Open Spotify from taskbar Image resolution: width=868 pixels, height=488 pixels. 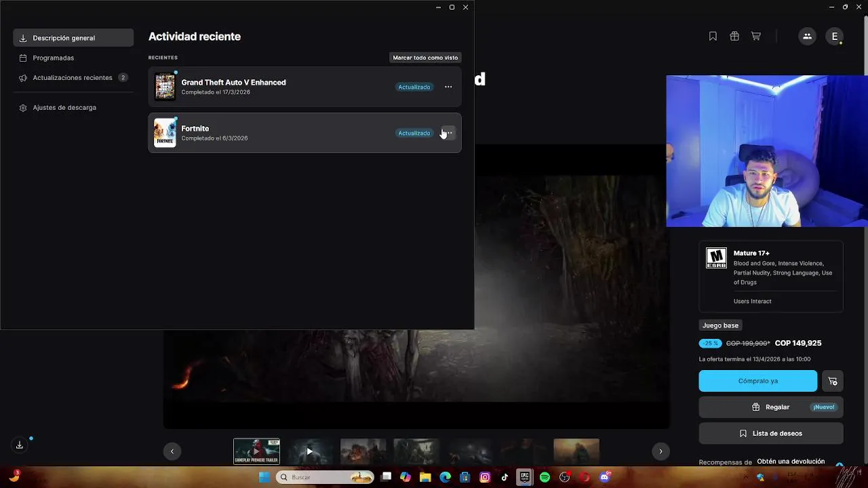point(545,477)
